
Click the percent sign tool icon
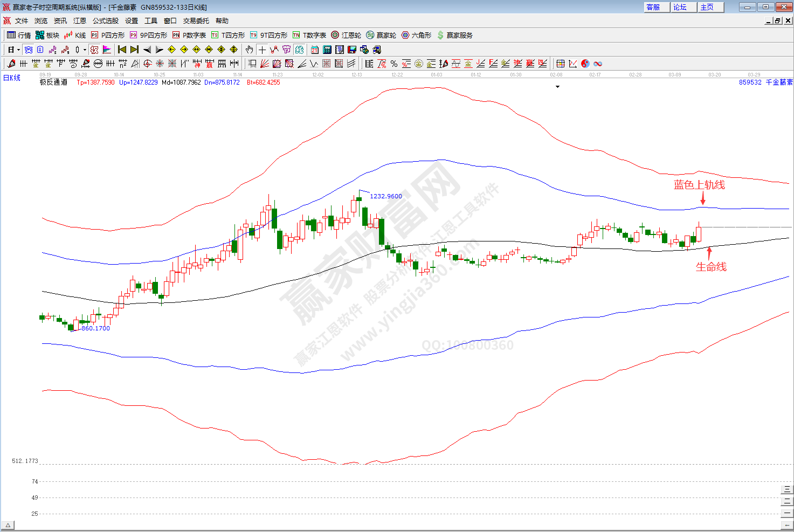(394, 64)
